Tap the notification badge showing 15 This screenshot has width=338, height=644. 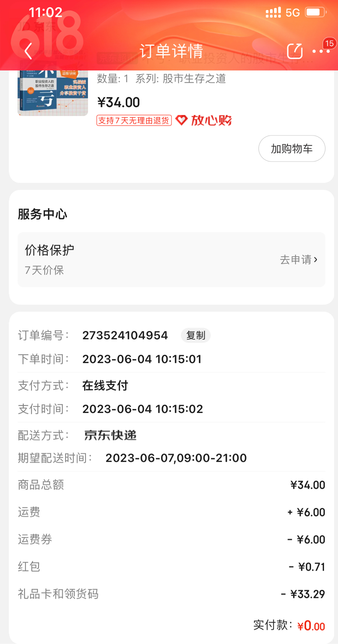[x=329, y=44]
